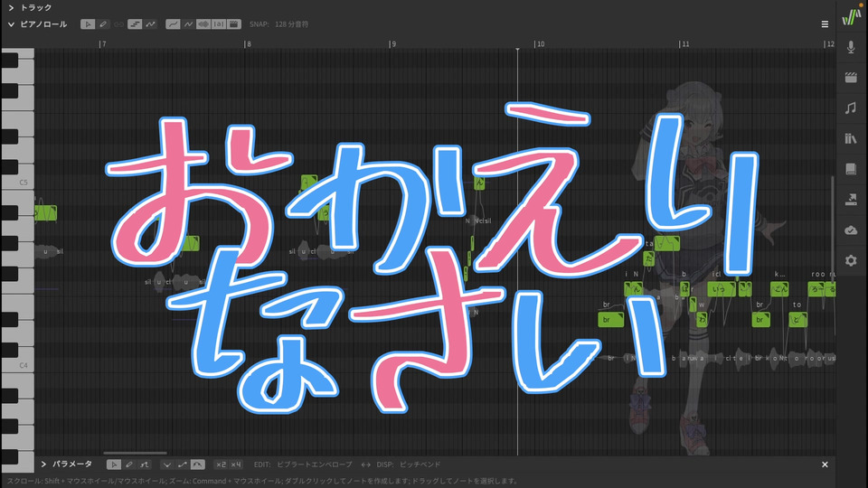The height and width of the screenshot is (488, 868).
Task: Select the parameter pencil tool
Action: [129, 465]
